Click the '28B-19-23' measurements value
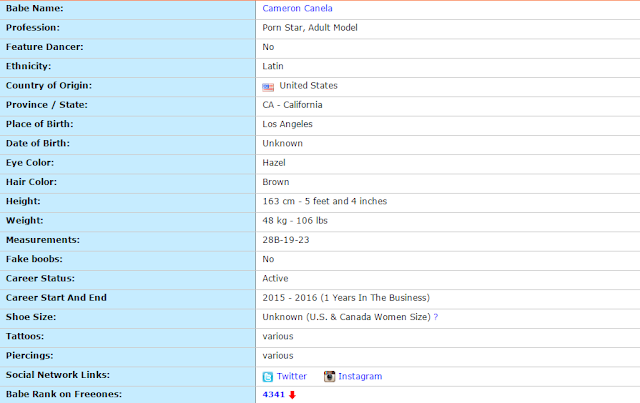640x403 pixels. coord(286,240)
